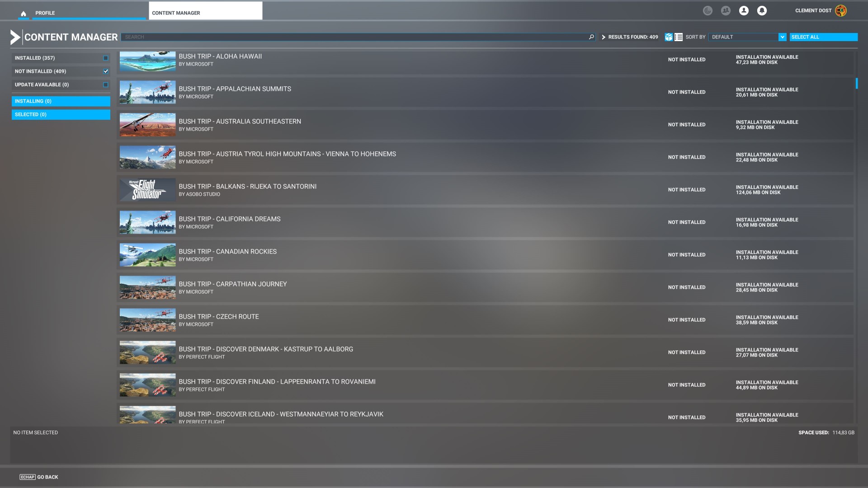Uncheck the Not Installed (409) checkbox
The width and height of the screenshot is (868, 488).
106,71
